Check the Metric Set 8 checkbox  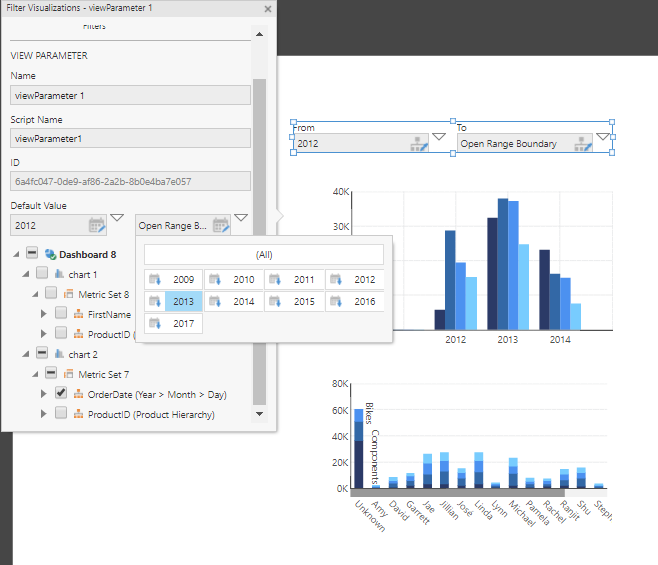tap(51, 293)
